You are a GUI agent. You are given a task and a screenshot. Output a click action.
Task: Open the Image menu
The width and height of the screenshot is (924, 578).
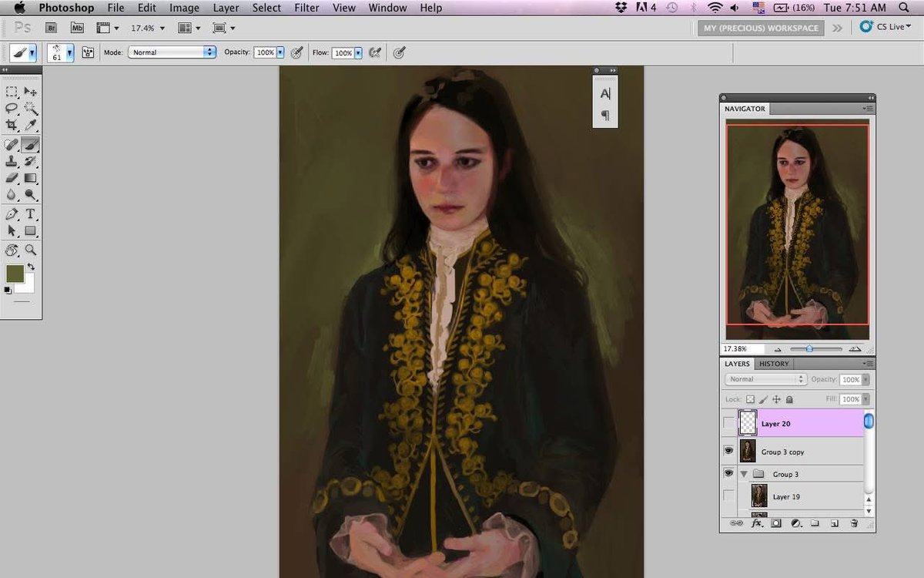pyautogui.click(x=184, y=8)
